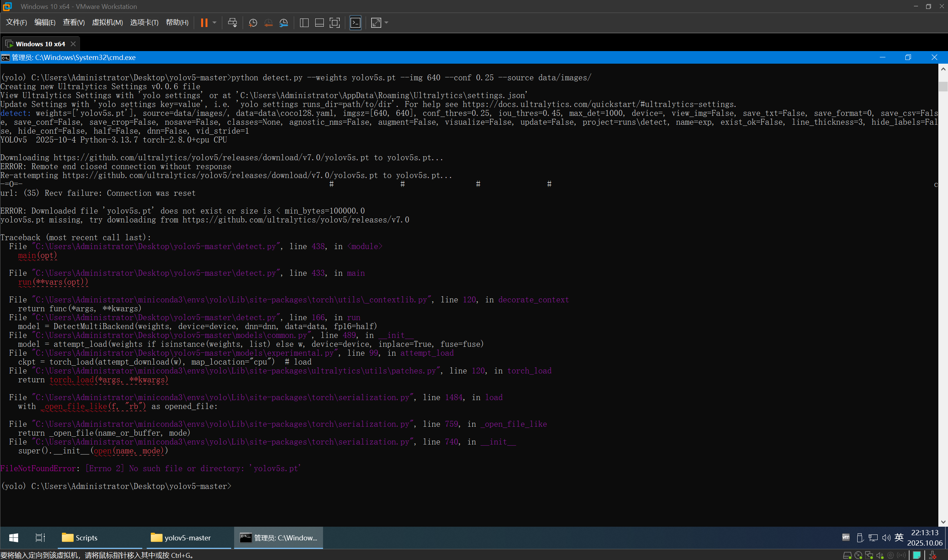This screenshot has height=560, width=948.
Task: Pause the virtual machine
Action: coord(204,23)
